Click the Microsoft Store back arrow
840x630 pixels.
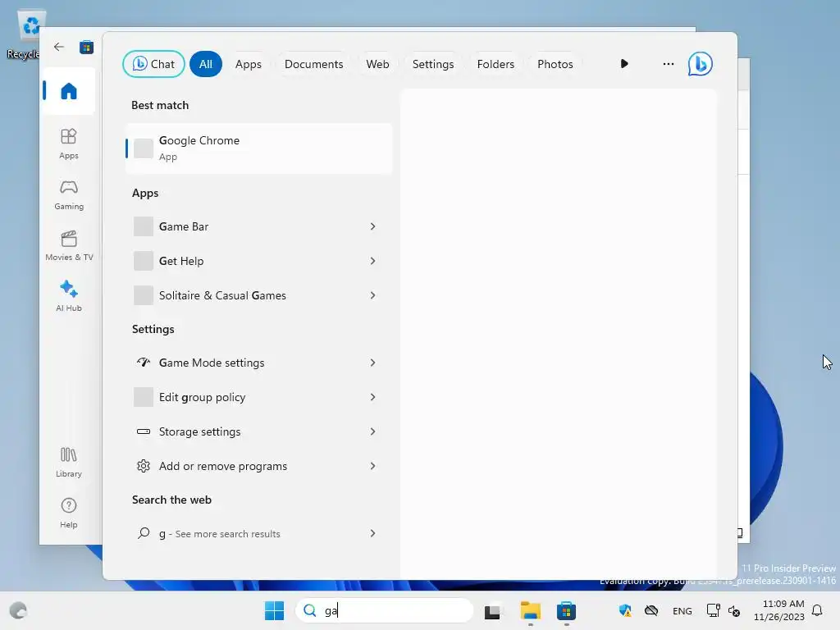[x=59, y=47]
